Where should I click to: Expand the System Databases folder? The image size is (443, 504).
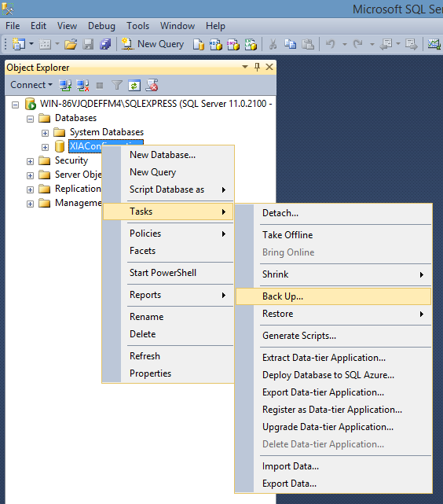45,133
